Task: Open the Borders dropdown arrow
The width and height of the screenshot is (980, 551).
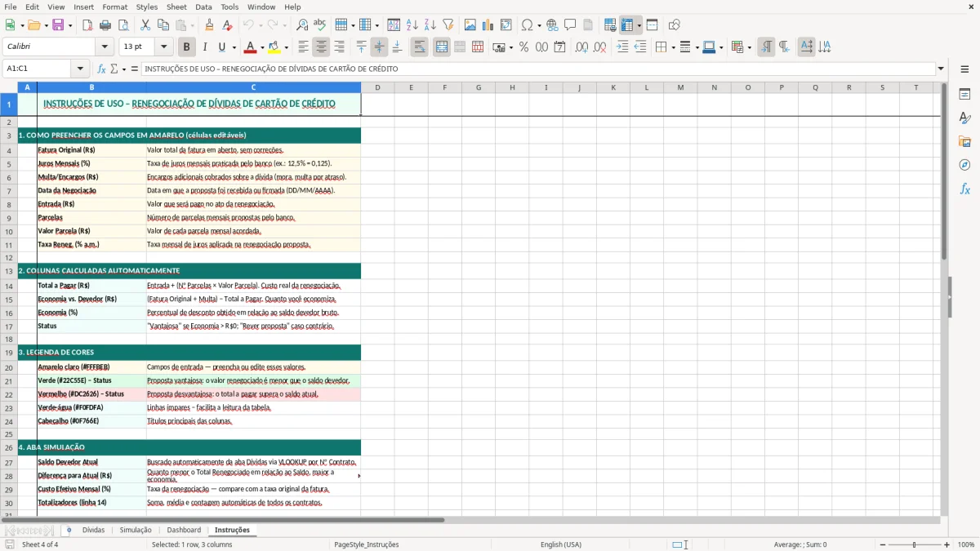Action: tap(675, 47)
